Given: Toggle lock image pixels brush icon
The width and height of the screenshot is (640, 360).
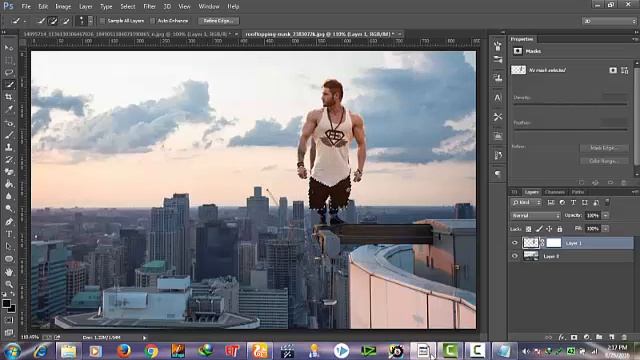Looking at the screenshot, I should tap(539, 229).
